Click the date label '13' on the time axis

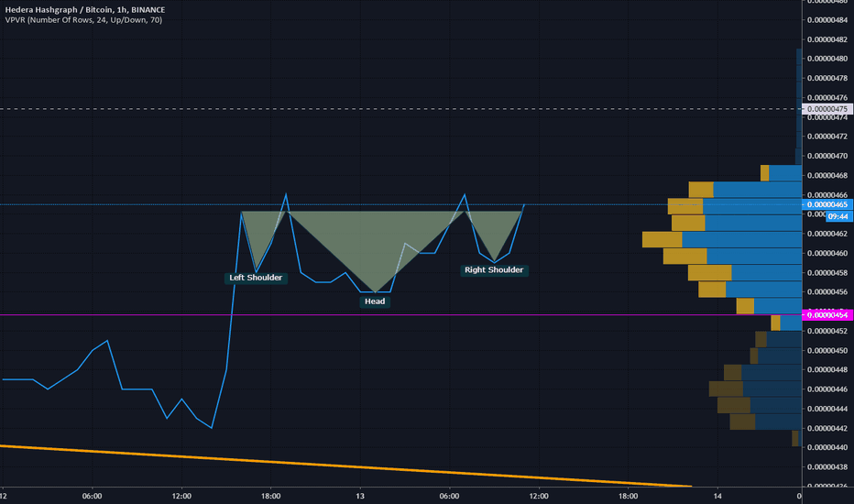(x=360, y=496)
